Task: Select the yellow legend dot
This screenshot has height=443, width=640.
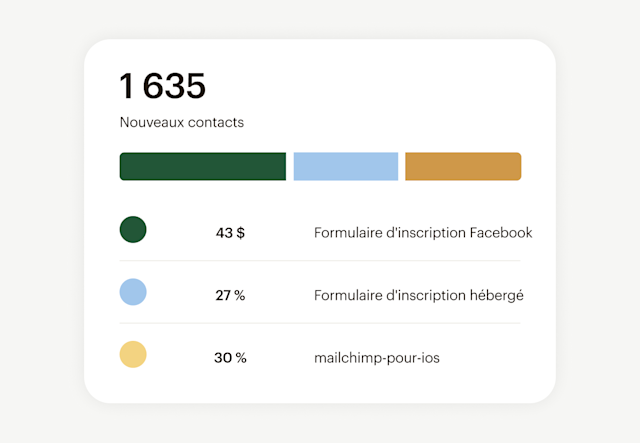Action: 133,354
